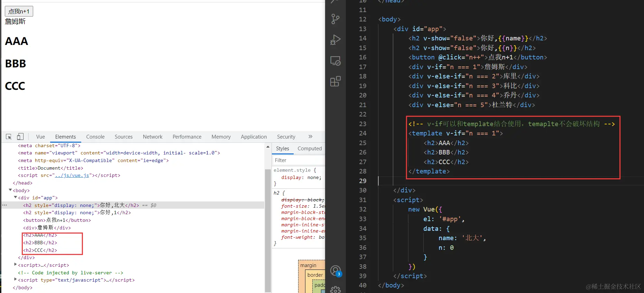Expand the script type="text/javascript" node
The height and width of the screenshot is (293, 644).
(x=16, y=280)
